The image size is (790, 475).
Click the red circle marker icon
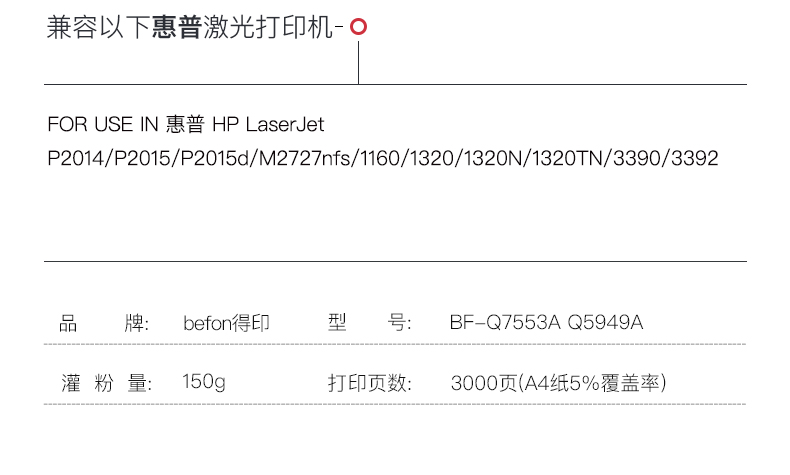pyautogui.click(x=358, y=28)
